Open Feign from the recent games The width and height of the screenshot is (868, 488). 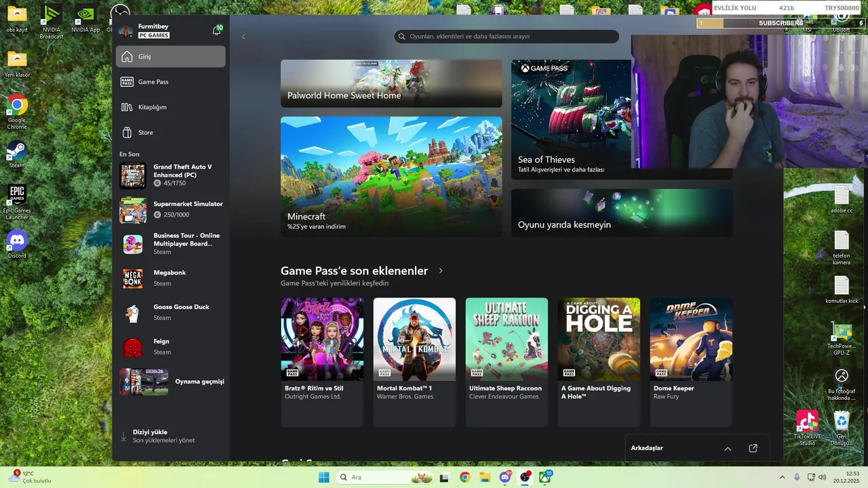(172, 347)
